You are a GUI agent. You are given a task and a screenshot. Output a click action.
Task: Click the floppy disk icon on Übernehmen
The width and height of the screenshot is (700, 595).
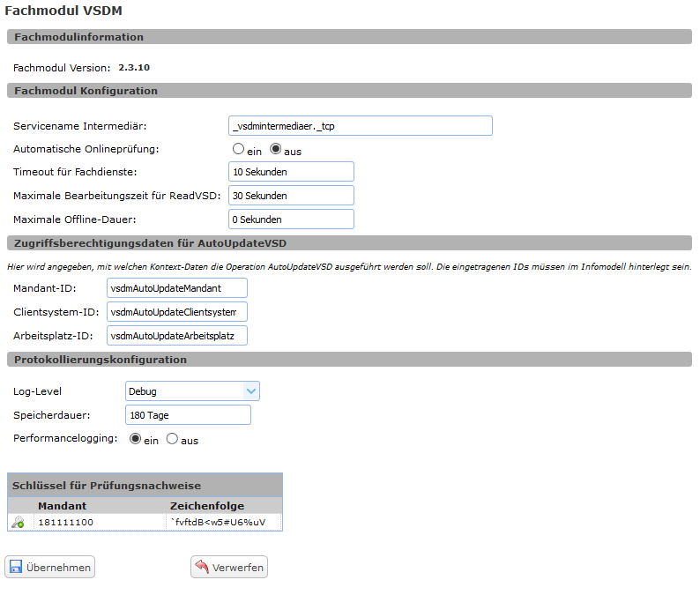click(16, 567)
